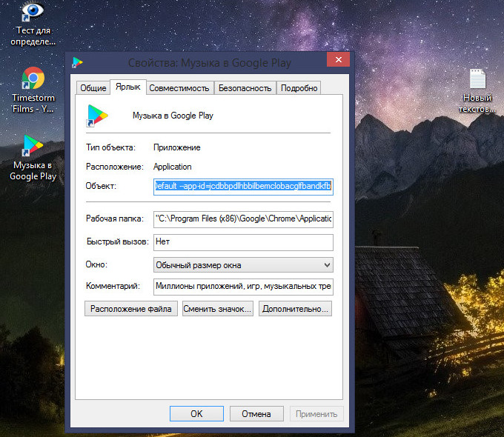Click the Быстрый вызов field showing Нет
The image size is (504, 437).
tap(243, 242)
